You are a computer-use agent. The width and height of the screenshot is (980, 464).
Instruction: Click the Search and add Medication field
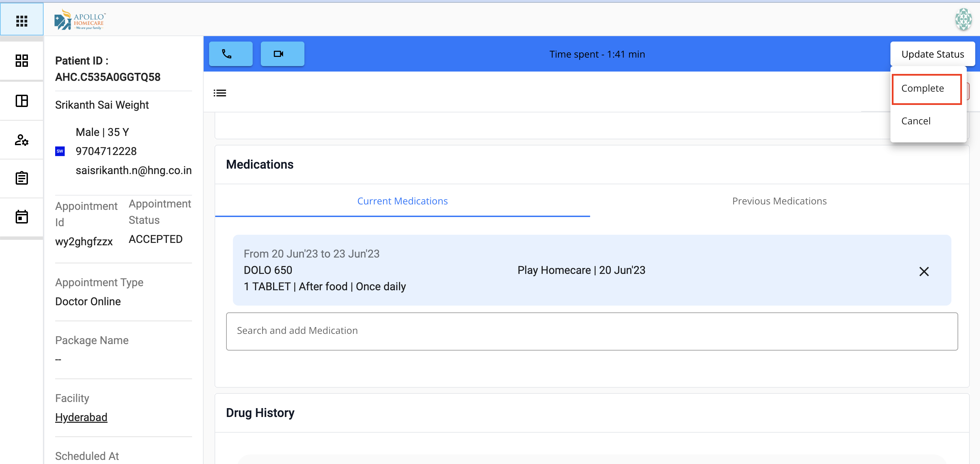coord(591,331)
